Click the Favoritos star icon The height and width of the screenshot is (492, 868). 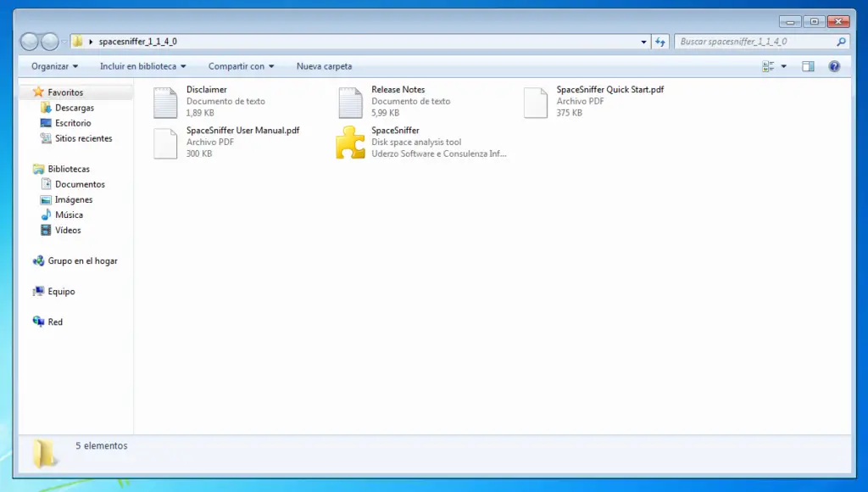coord(38,92)
